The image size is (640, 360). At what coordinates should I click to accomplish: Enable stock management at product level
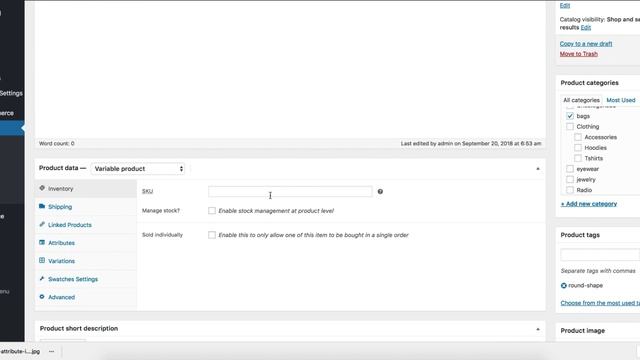(x=212, y=211)
